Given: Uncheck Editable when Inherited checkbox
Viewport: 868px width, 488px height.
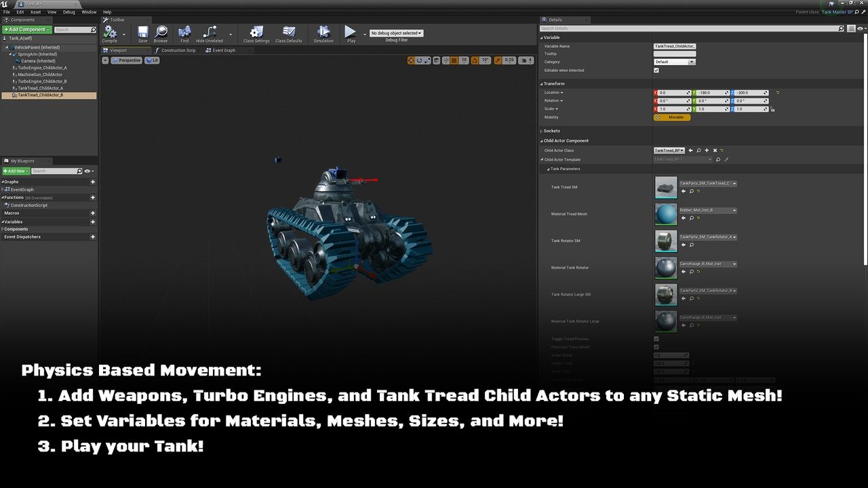Looking at the screenshot, I should coord(656,70).
